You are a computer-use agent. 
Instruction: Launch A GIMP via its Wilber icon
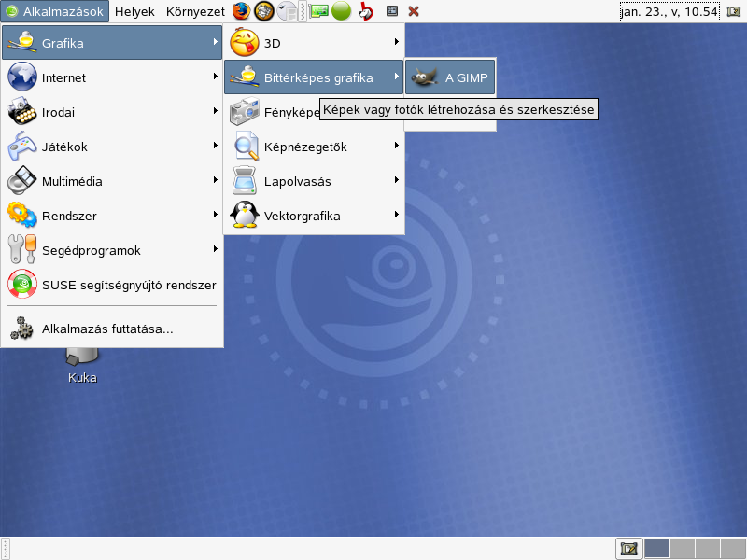424,77
